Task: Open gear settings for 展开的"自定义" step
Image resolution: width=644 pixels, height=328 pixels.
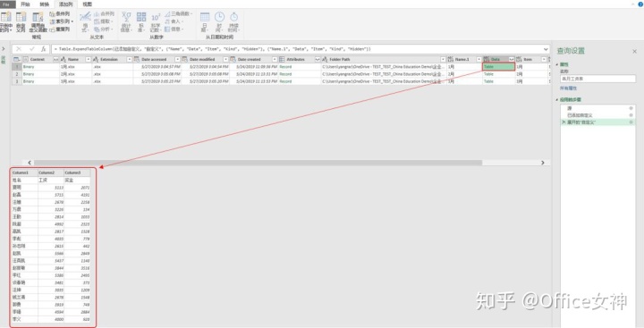Action: pos(631,122)
